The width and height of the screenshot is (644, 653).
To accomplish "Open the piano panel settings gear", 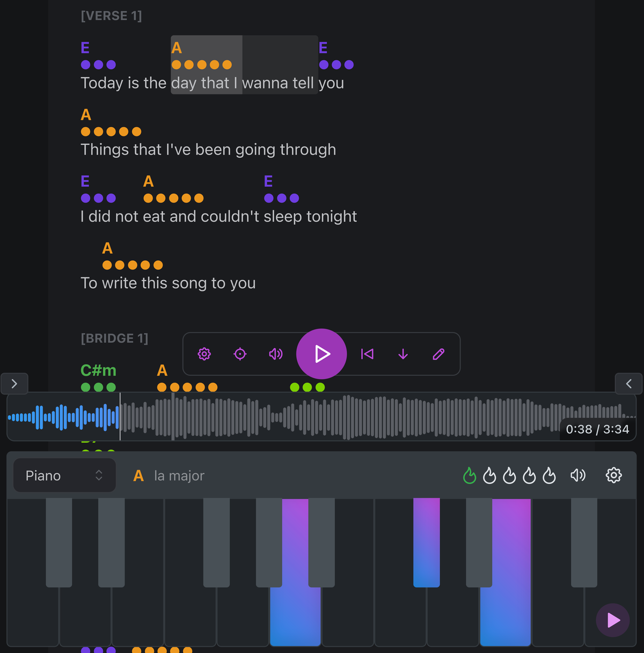I will 613,475.
